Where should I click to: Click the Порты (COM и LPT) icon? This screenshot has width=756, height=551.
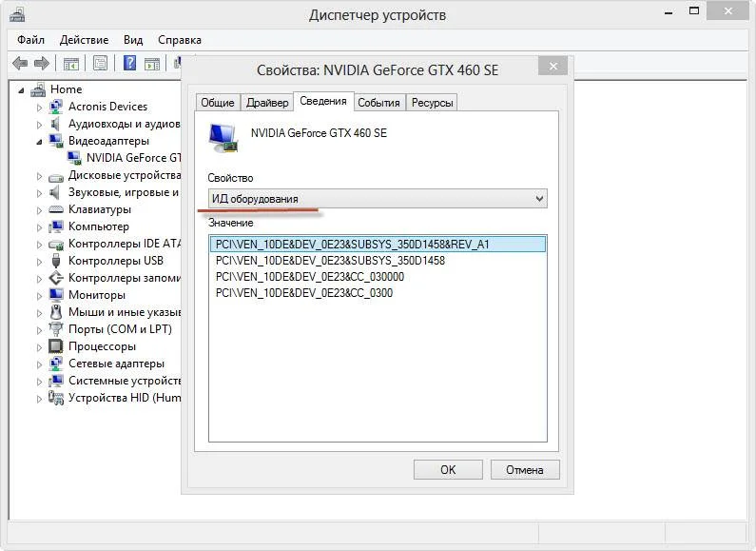56,329
